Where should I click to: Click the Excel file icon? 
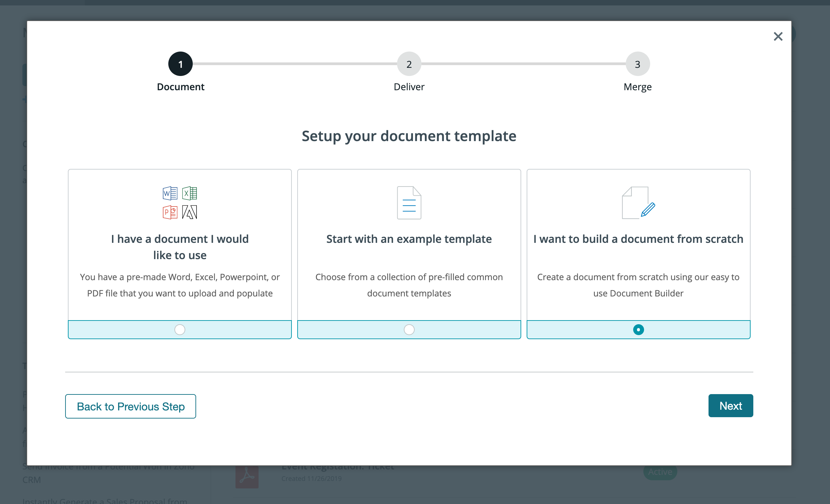point(190,193)
